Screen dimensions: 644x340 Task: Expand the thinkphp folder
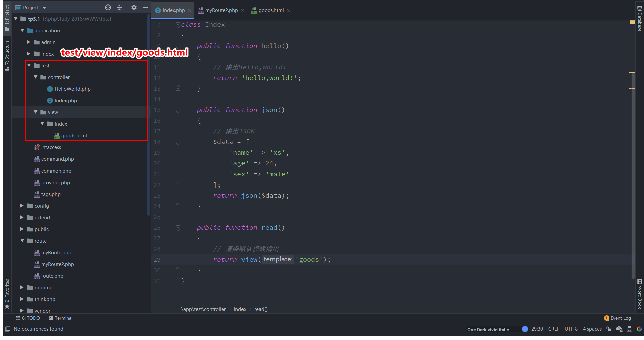(22, 299)
